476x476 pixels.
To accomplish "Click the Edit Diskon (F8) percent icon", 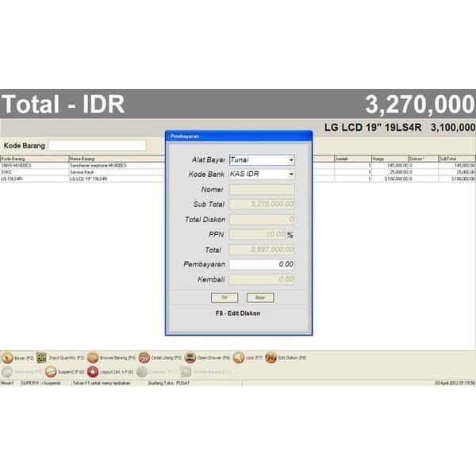I will [x=271, y=358].
